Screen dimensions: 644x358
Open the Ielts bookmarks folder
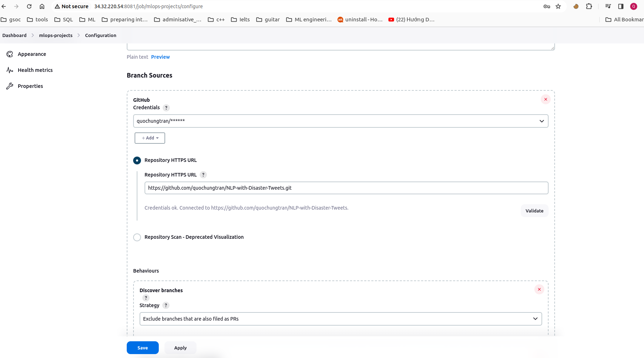point(240,20)
